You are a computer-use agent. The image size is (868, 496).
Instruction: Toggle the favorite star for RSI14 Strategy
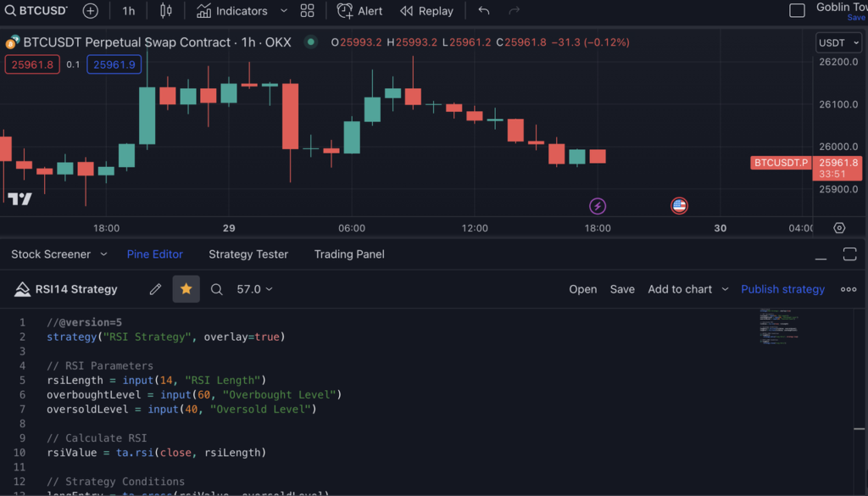(x=186, y=289)
